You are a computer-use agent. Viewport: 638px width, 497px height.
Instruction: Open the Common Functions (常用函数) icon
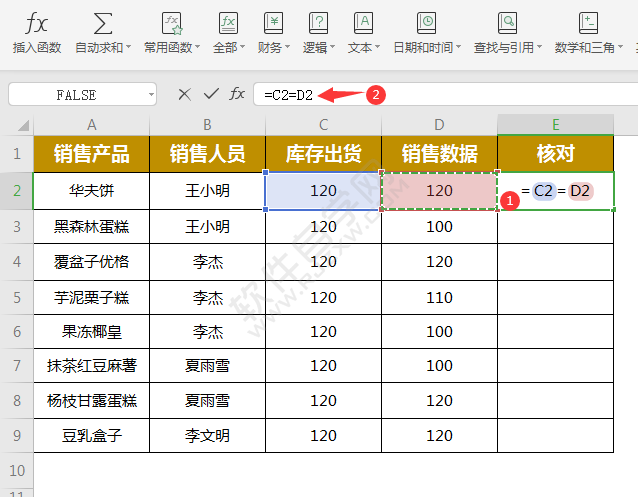(172, 23)
